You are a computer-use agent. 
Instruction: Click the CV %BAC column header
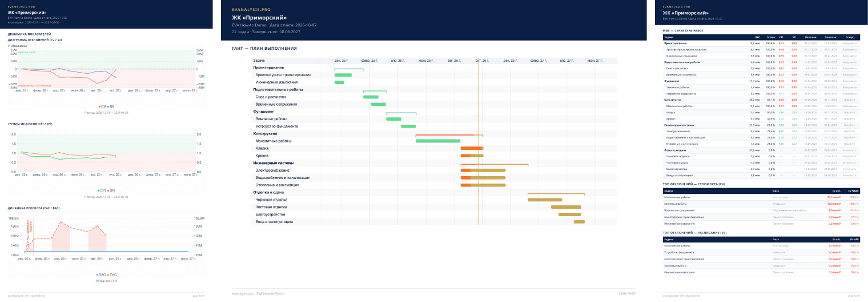coord(854,190)
